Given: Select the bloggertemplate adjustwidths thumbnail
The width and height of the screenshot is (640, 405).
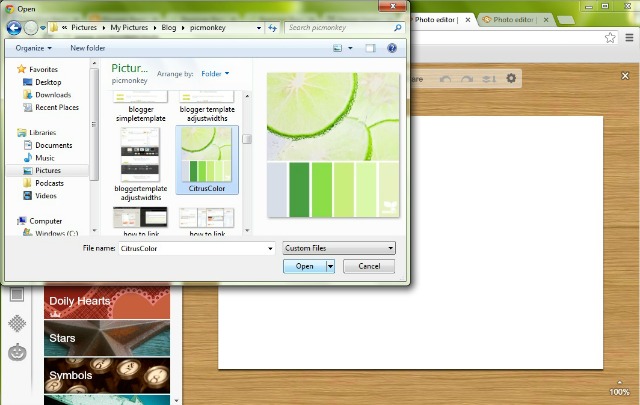Looking at the screenshot, I should 140,155.
